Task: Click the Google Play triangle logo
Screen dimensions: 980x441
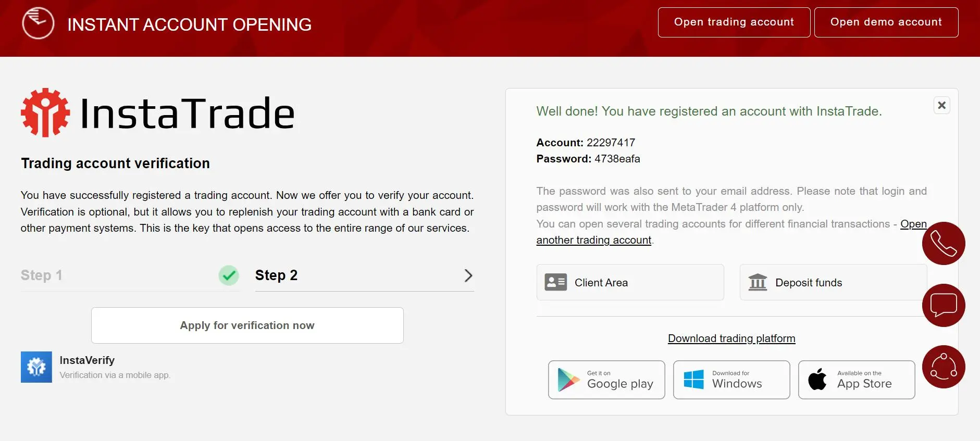Action: 568,380
